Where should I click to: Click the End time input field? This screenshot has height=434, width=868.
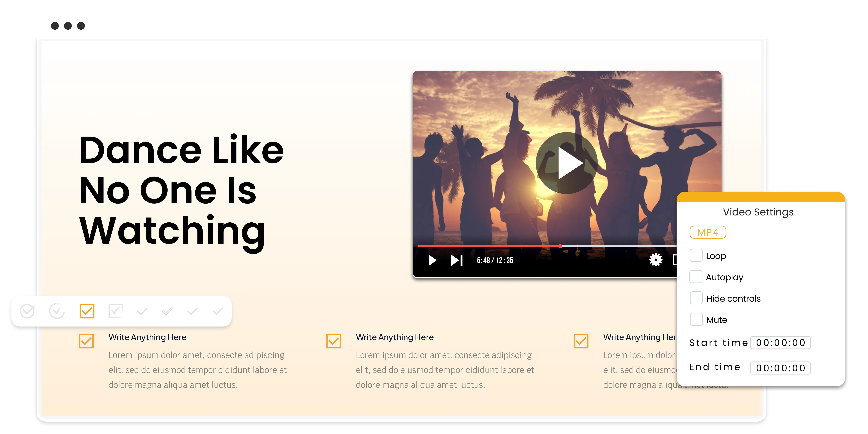(x=780, y=368)
